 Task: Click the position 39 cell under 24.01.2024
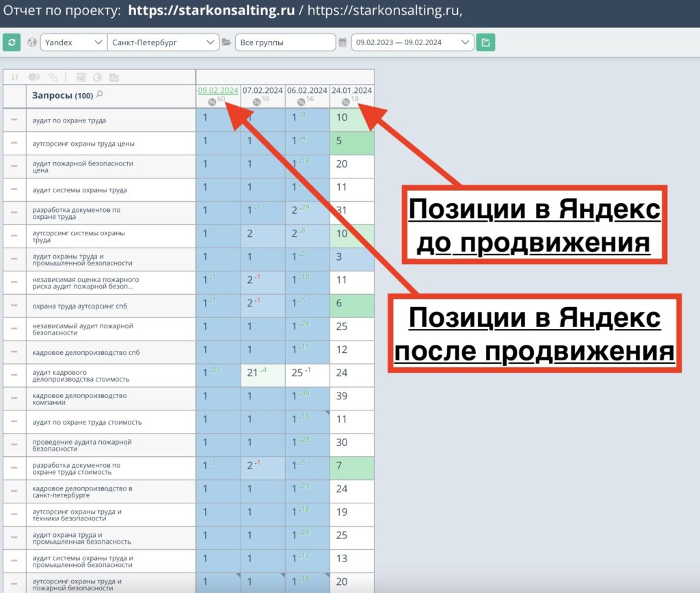coord(352,398)
